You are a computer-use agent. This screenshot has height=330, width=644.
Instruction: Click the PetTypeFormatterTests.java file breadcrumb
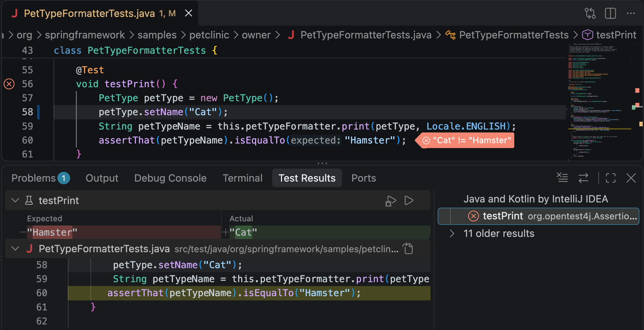click(360, 35)
